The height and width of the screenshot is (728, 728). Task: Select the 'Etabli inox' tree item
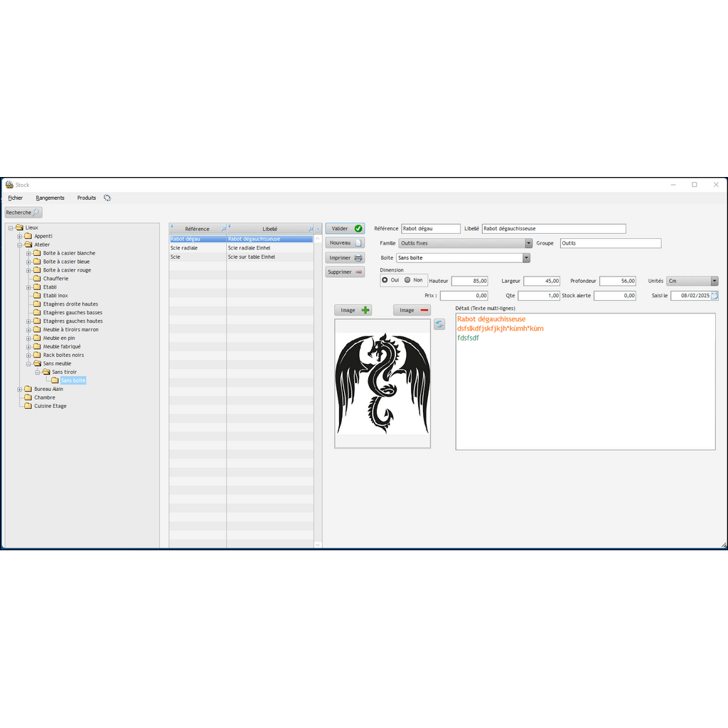[x=55, y=296]
